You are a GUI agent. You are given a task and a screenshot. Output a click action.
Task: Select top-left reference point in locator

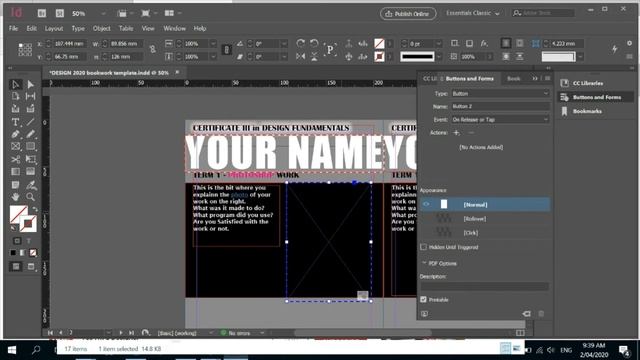coord(20,44)
